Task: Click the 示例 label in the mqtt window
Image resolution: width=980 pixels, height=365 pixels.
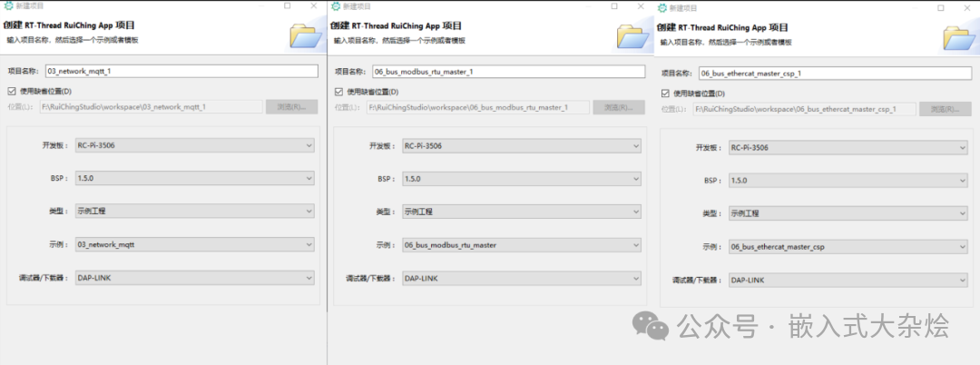Action: coord(59,244)
